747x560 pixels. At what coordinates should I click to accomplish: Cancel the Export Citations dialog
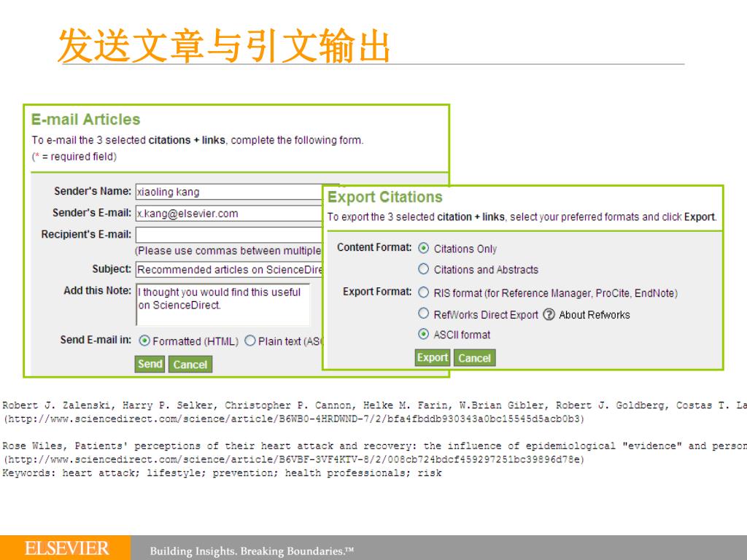(474, 357)
